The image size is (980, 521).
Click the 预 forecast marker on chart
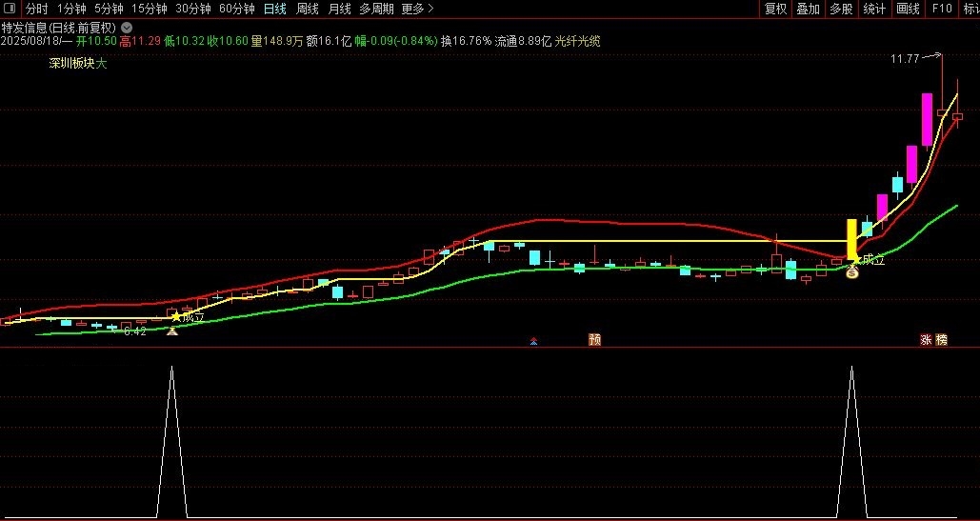pyautogui.click(x=594, y=340)
